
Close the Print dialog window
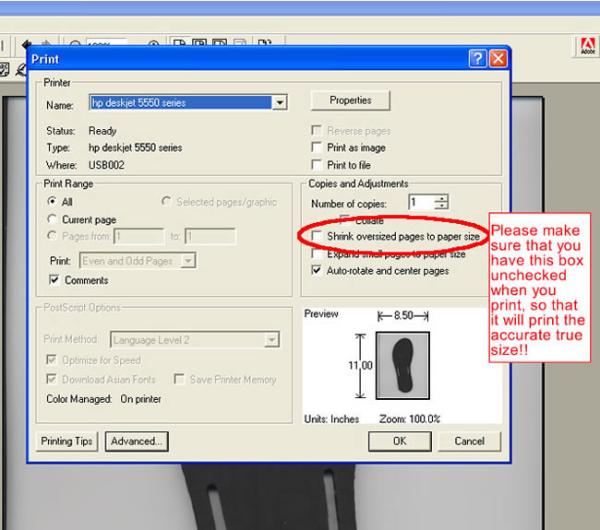pyautogui.click(x=497, y=59)
